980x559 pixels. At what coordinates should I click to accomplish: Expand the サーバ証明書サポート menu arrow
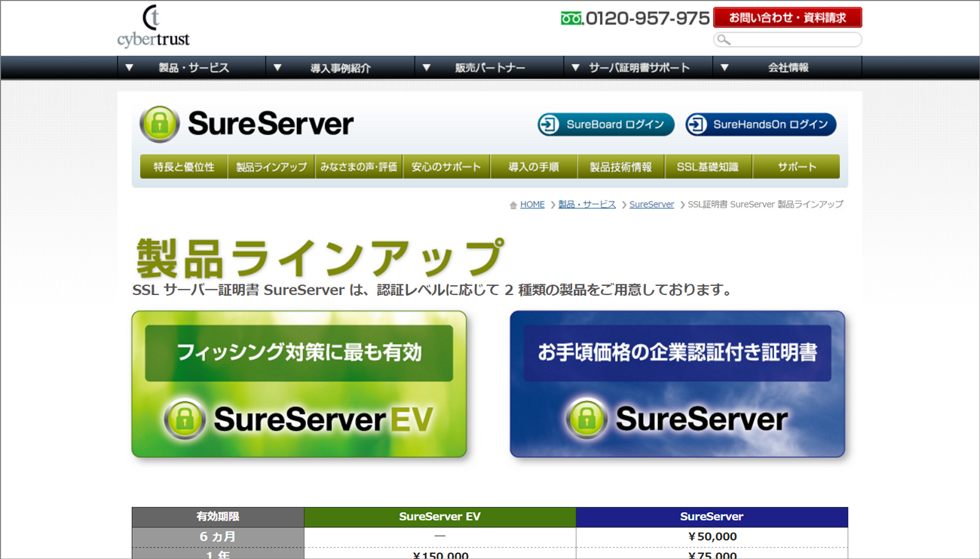tap(575, 68)
